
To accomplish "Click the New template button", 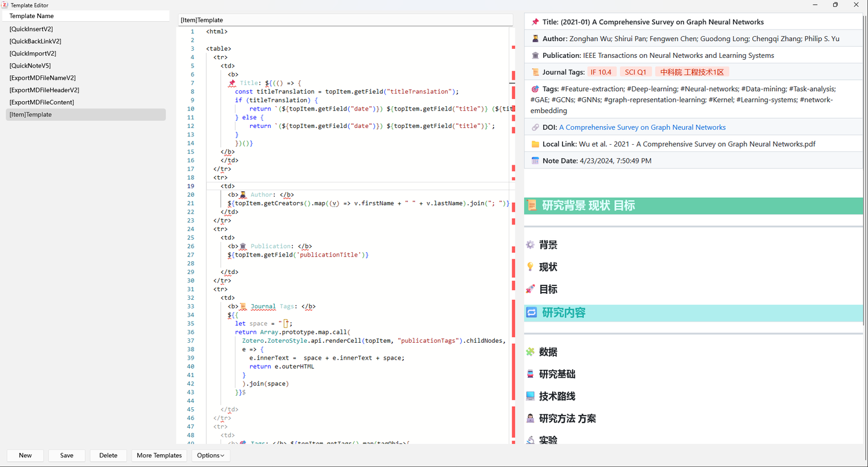I will pyautogui.click(x=25, y=456).
